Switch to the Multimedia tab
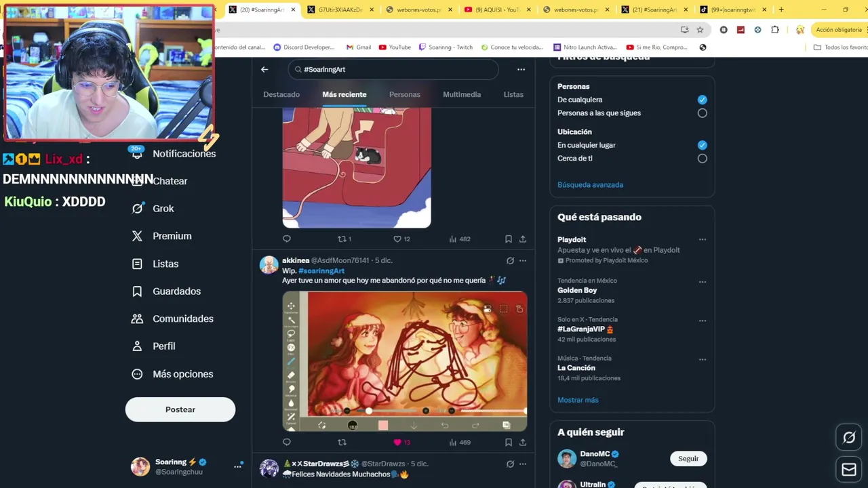Image resolution: width=868 pixels, height=488 pixels. click(462, 94)
